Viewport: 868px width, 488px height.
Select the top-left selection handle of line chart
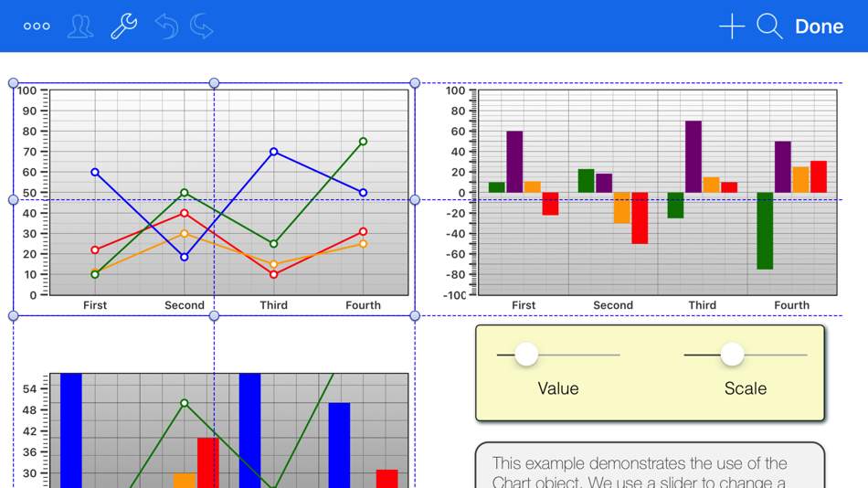[14, 83]
